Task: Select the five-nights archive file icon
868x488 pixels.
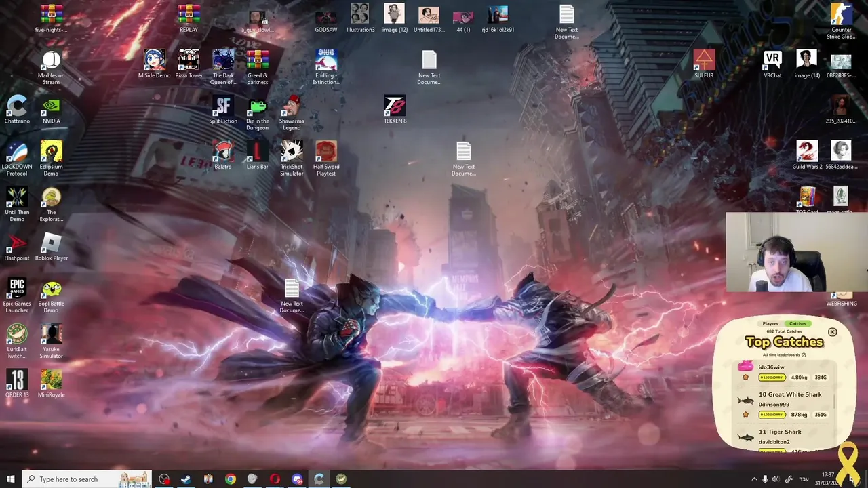Action: click(52, 18)
